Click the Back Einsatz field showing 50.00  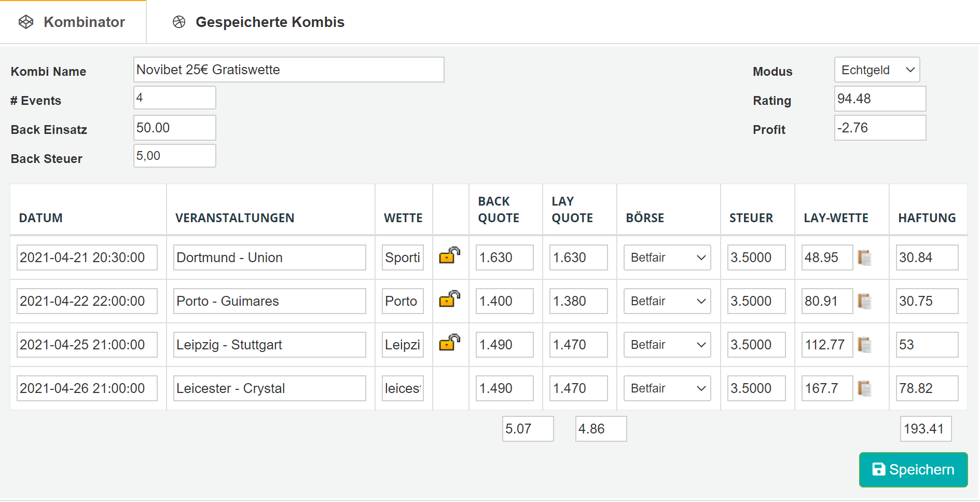[174, 128]
